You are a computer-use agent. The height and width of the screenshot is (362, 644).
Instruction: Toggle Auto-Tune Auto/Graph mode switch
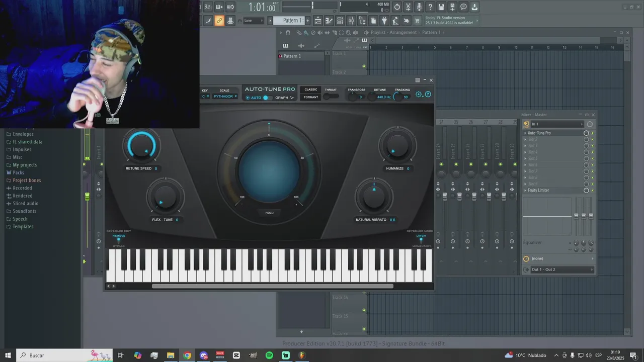click(x=268, y=98)
